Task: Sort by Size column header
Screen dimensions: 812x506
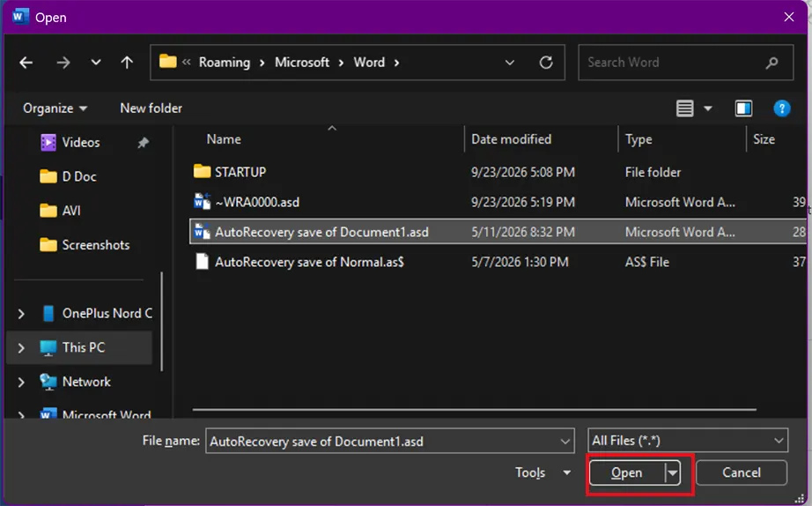Action: (x=764, y=139)
